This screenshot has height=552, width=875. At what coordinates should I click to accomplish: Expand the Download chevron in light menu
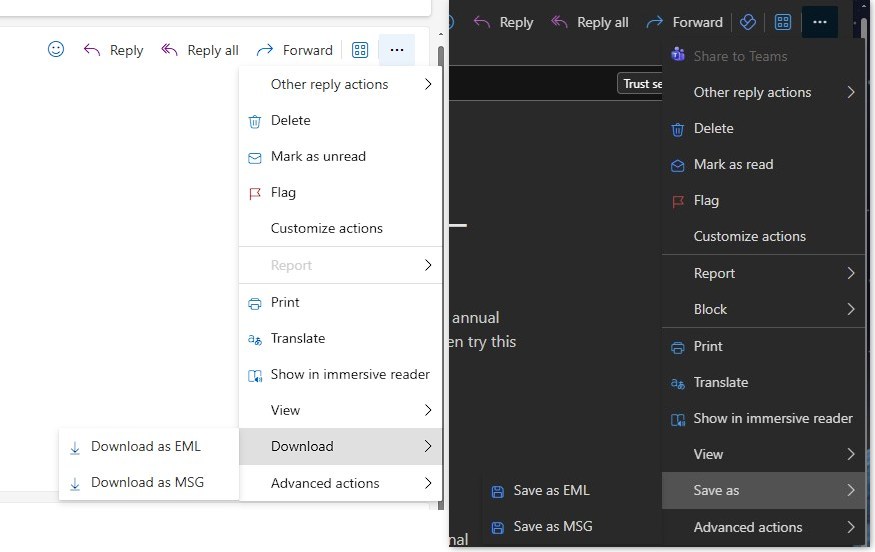tap(428, 447)
